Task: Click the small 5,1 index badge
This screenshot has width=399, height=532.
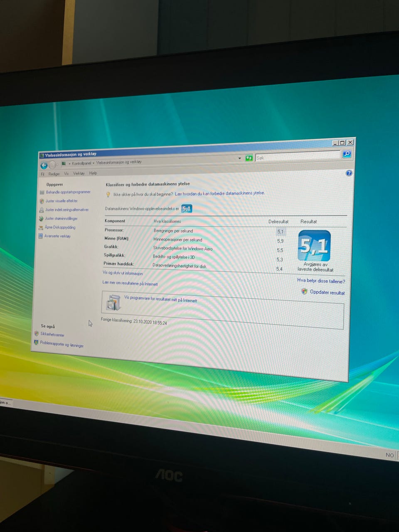Action: click(x=187, y=209)
